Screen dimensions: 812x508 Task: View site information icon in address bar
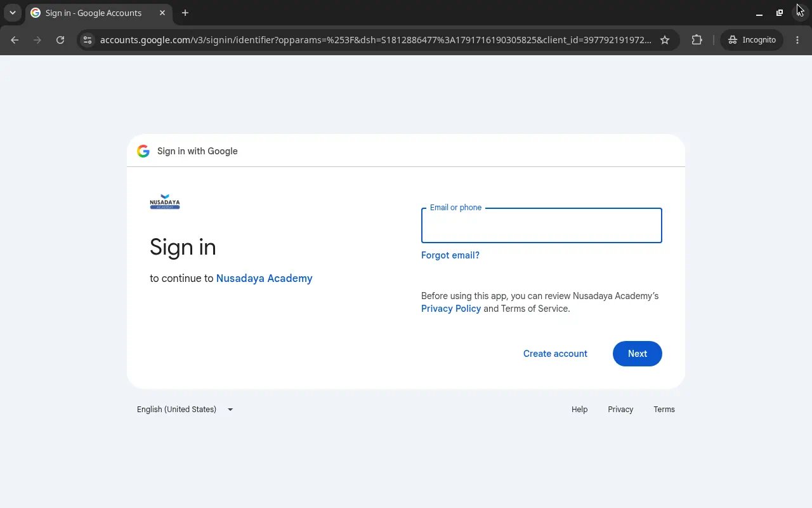click(88, 40)
